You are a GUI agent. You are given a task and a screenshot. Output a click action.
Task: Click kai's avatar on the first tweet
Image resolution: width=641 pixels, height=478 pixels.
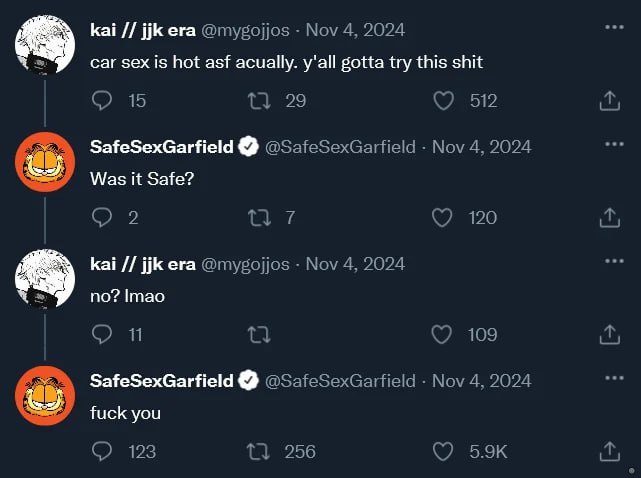click(x=46, y=45)
